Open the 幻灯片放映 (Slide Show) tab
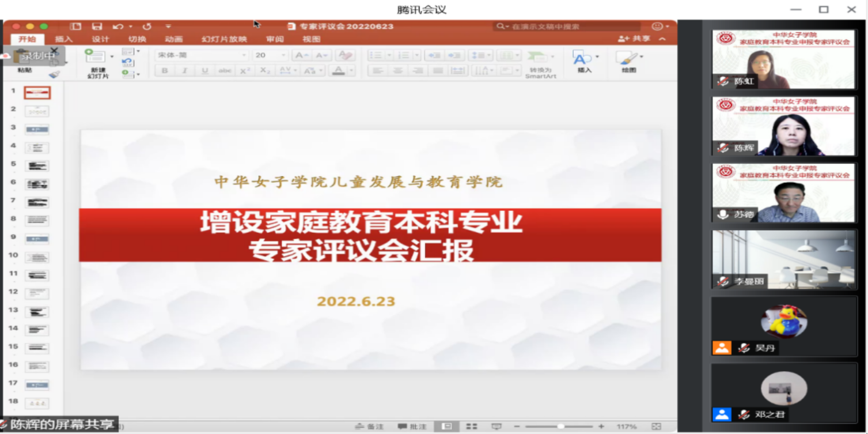Screen dimensions: 868x434 tap(223, 39)
